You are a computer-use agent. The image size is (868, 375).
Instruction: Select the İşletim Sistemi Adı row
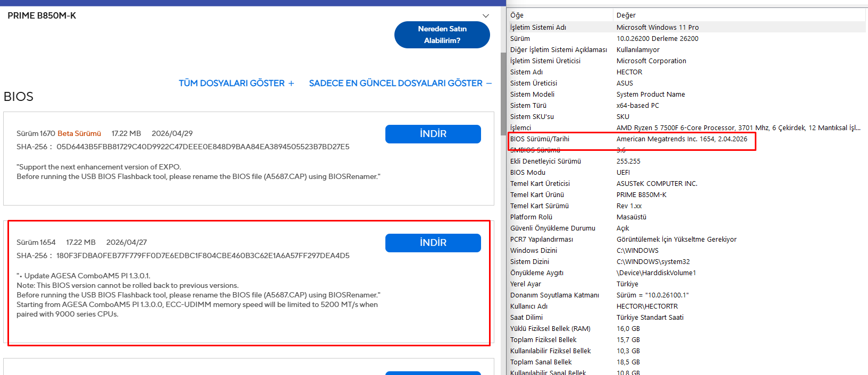(x=687, y=27)
